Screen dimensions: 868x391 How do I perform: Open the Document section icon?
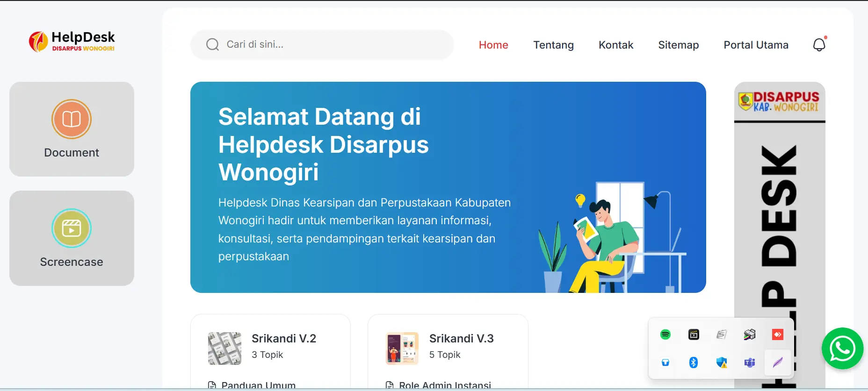72,119
